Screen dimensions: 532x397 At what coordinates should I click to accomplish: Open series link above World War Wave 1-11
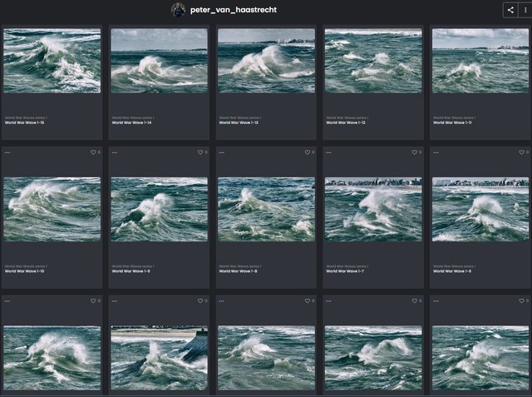click(x=454, y=118)
